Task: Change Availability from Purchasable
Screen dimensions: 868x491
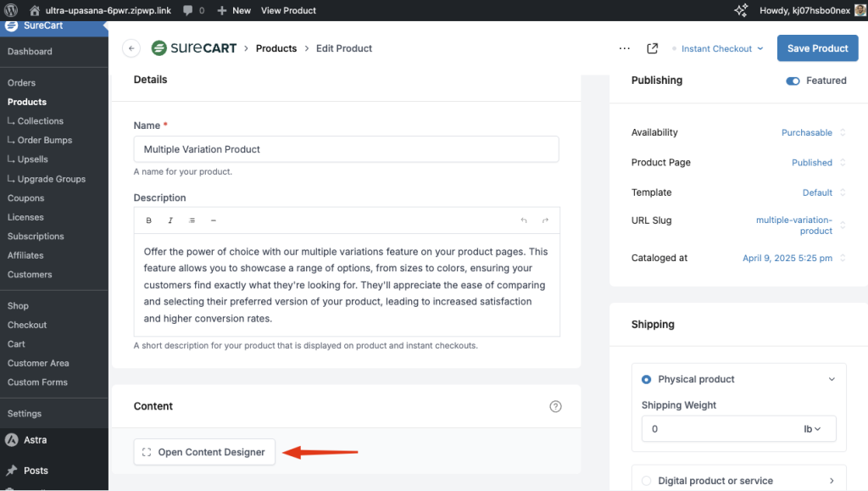Action: [x=812, y=132]
